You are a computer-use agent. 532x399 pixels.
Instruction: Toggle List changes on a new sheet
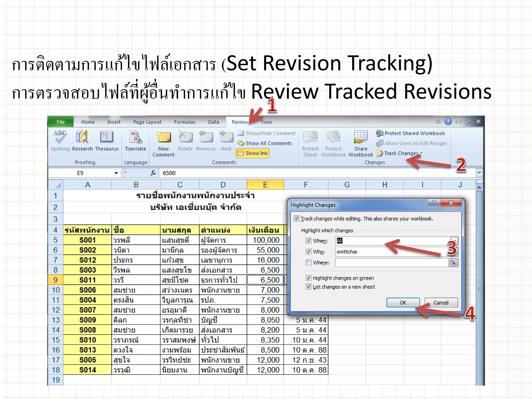(x=308, y=287)
